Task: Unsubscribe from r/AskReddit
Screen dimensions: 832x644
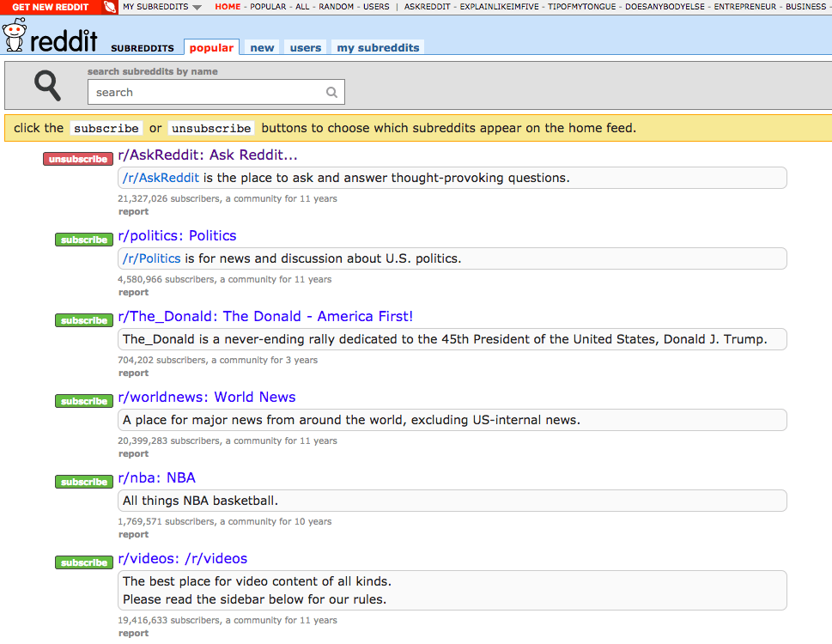Action: point(77,158)
